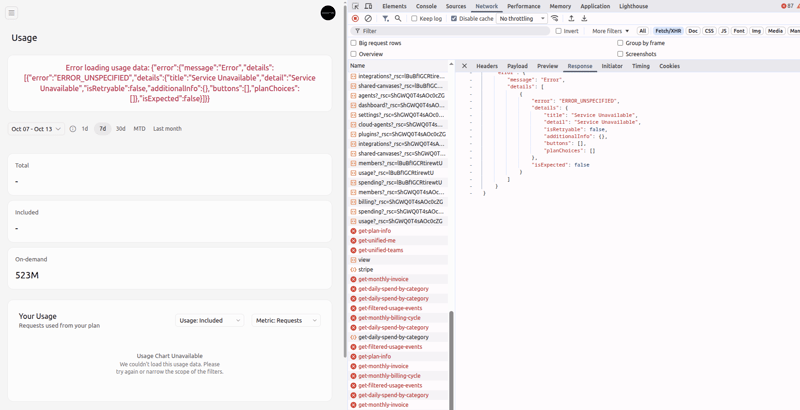
Task: Select the dashboard?_rsc request row
Action: coord(398,105)
